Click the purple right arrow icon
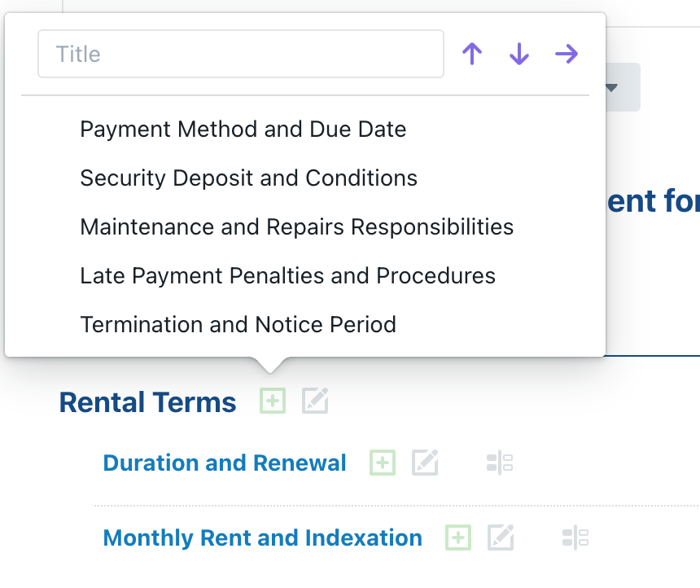 tap(567, 55)
